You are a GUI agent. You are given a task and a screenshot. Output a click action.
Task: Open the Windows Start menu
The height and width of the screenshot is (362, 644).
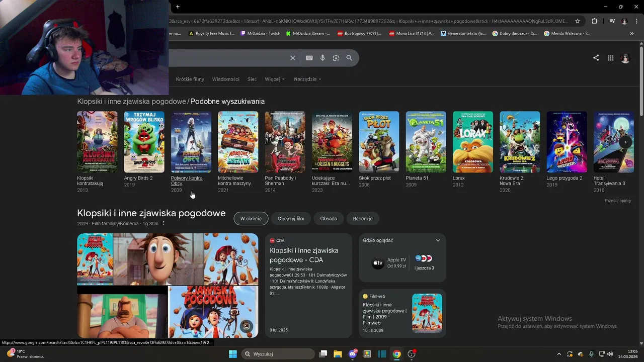232,354
